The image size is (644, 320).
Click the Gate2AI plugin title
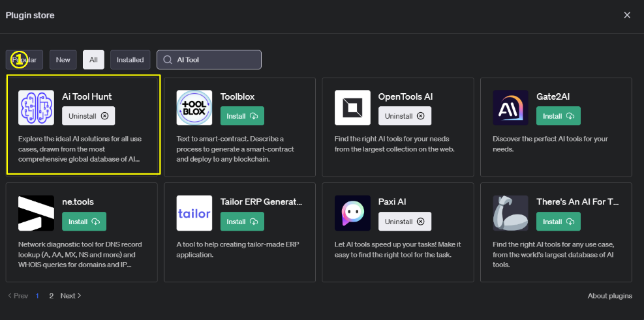553,97
